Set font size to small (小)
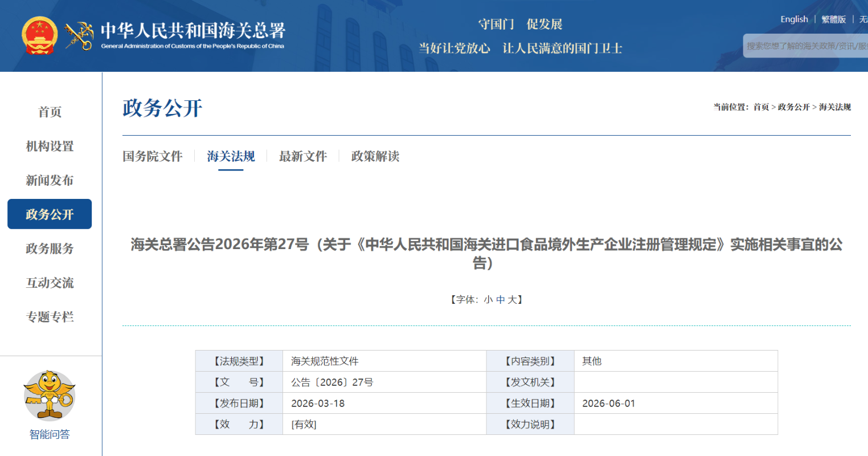Image resolution: width=868 pixels, height=456 pixels. 488,300
